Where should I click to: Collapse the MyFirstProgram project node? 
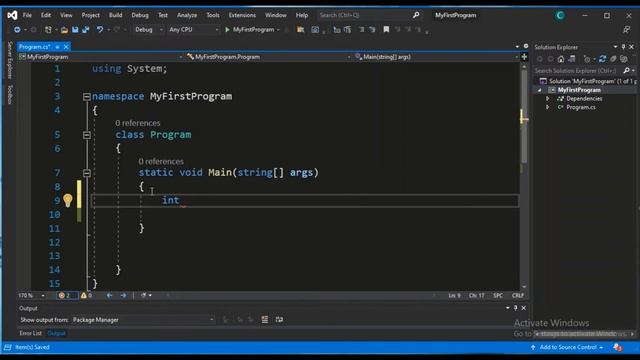tap(540, 90)
